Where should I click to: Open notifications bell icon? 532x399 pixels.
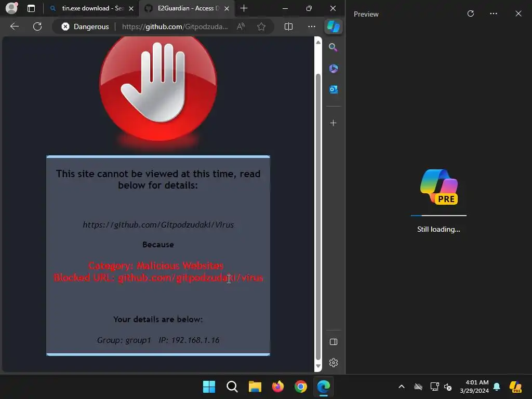coord(497,387)
